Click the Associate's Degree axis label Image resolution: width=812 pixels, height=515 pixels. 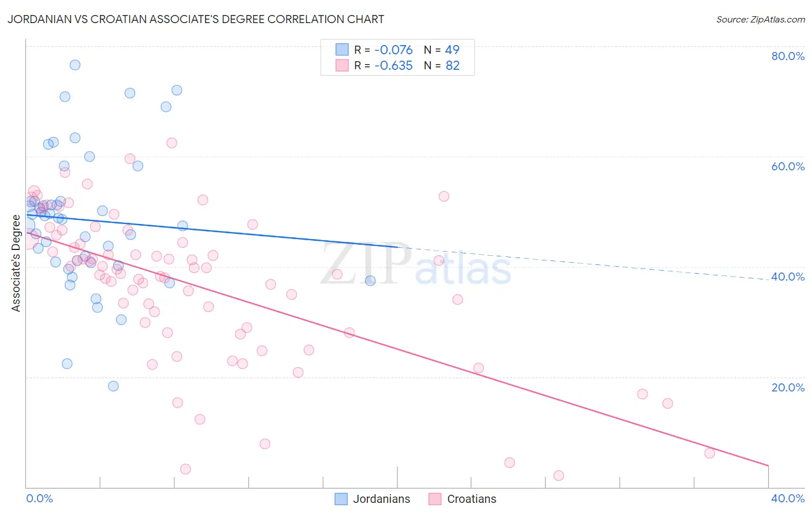tap(16, 263)
